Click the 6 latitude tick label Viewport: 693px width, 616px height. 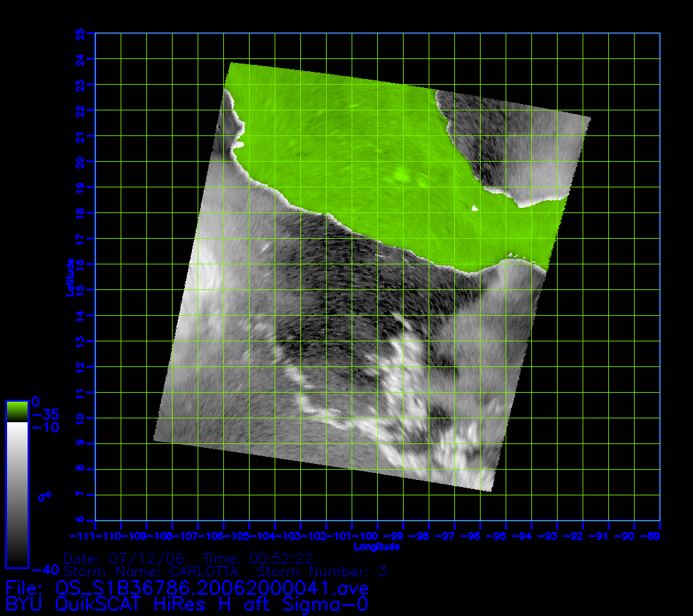coord(81,520)
